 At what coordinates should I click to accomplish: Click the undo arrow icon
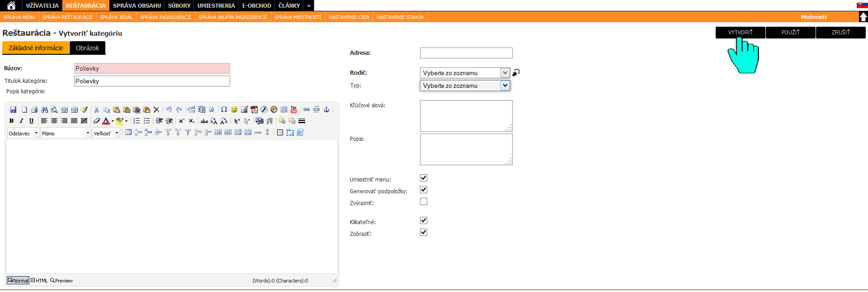(169, 110)
